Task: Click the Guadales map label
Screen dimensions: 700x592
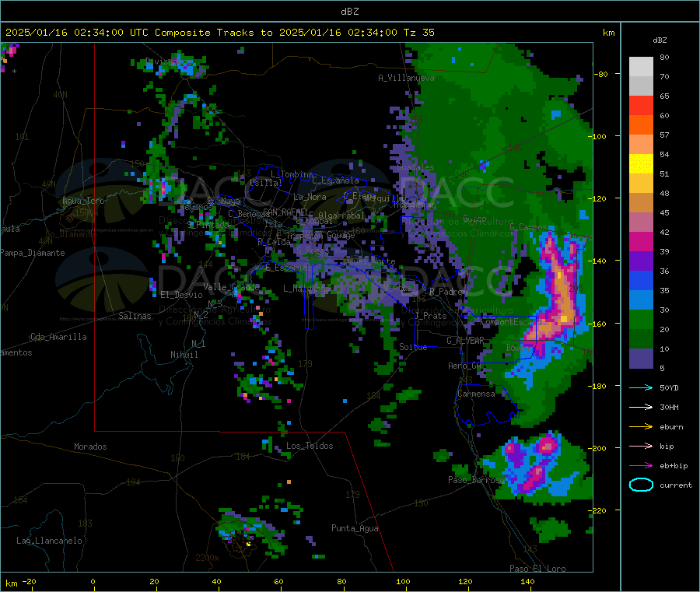Action: pos(415,167)
